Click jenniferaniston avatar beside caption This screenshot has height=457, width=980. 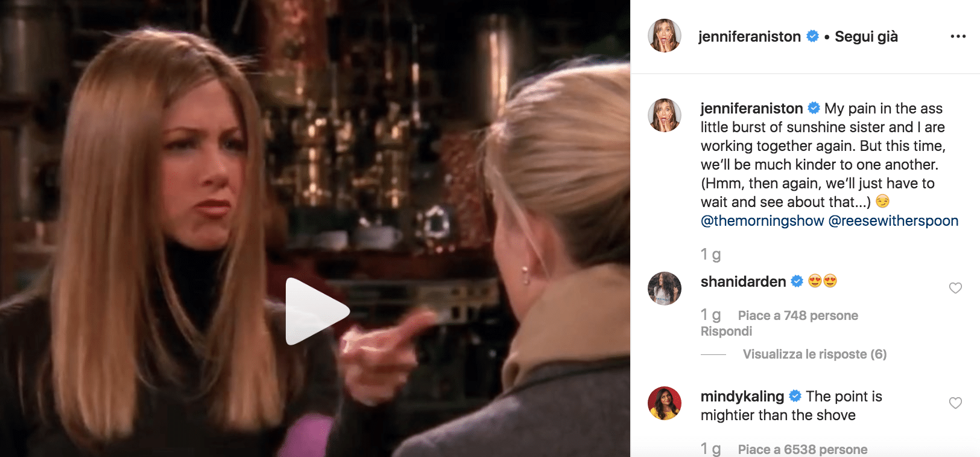[665, 115]
